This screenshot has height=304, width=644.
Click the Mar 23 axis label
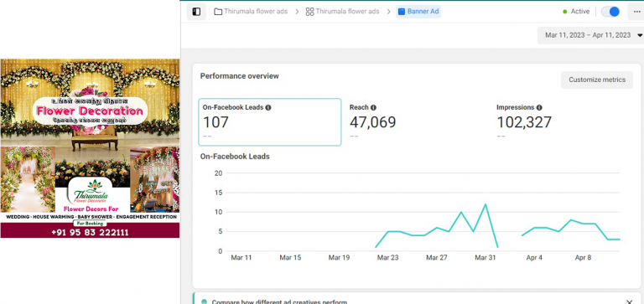(x=388, y=258)
